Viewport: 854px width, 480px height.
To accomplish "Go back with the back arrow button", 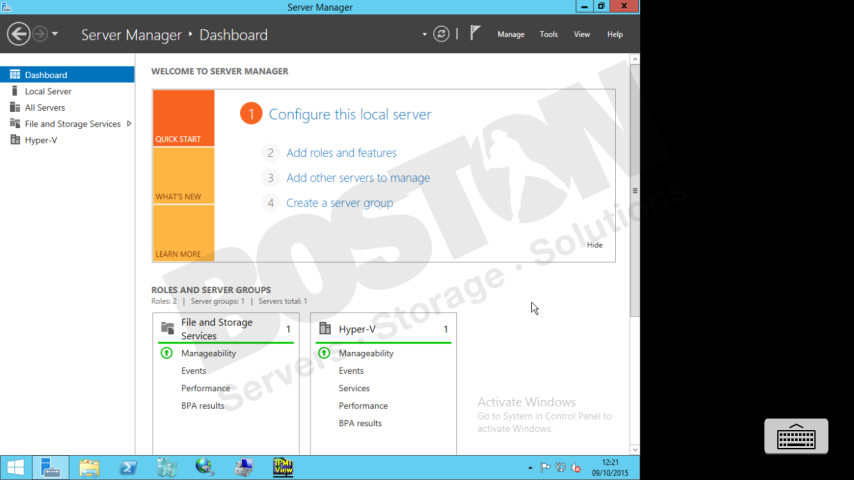I will (19, 34).
